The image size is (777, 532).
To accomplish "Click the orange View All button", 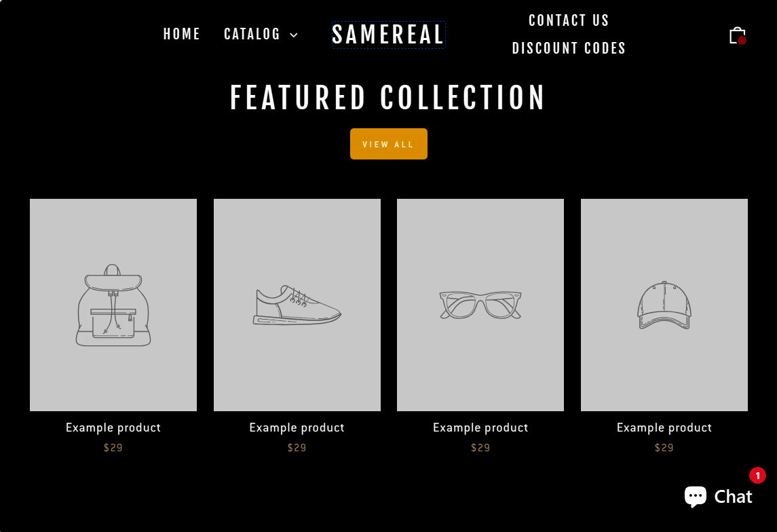I will [x=388, y=144].
